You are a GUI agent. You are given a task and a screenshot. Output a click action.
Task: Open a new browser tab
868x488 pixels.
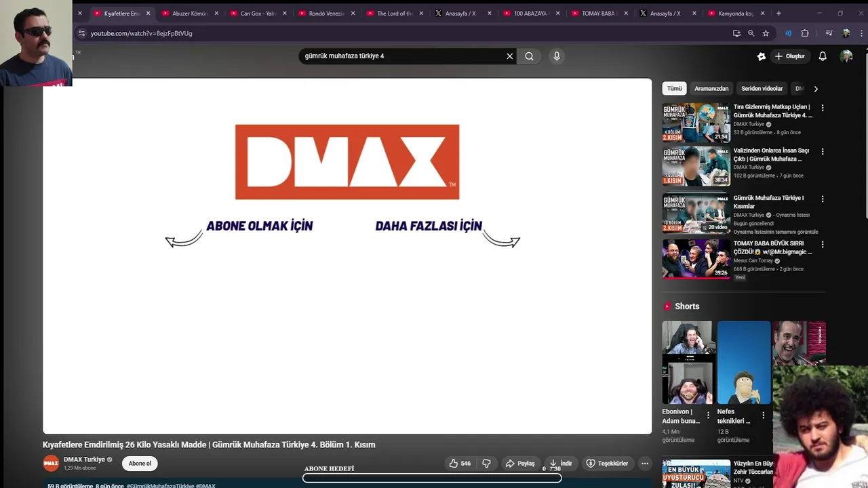pyautogui.click(x=778, y=13)
